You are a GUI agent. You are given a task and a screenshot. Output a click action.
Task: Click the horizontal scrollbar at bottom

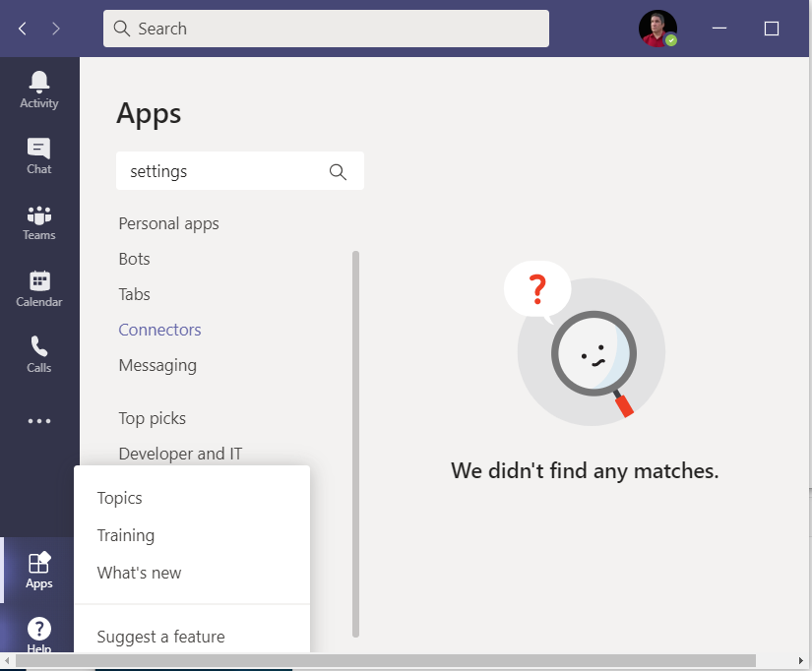coord(385,660)
